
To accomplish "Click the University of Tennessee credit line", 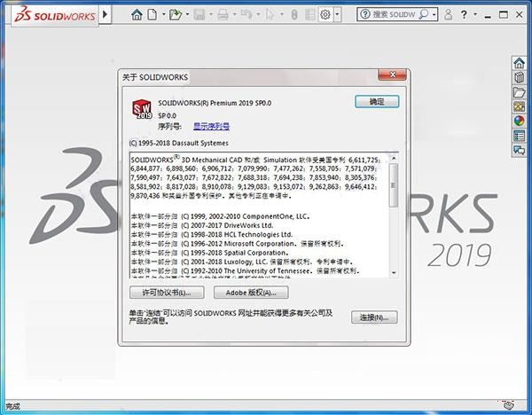I will pyautogui.click(x=246, y=271).
